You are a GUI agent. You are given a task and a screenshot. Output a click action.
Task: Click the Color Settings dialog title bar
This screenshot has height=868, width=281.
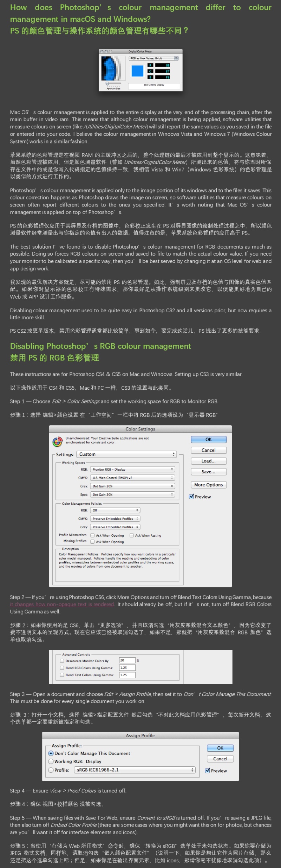tap(140, 429)
